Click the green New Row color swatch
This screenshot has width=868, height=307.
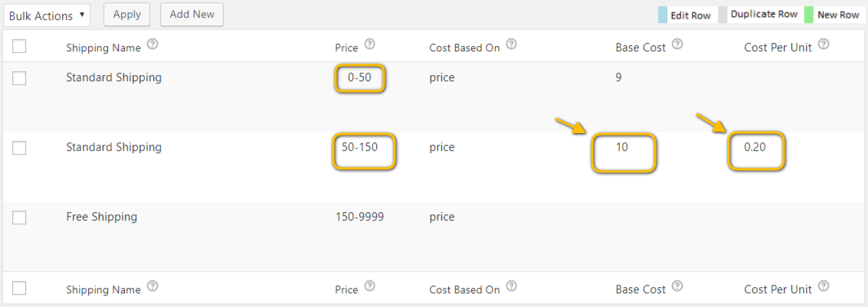[808, 15]
